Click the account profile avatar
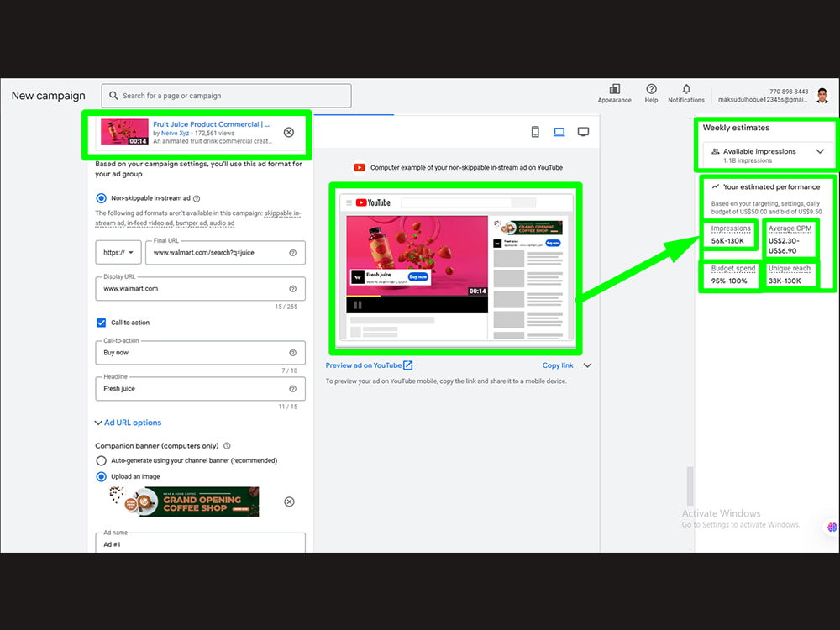Image resolution: width=840 pixels, height=630 pixels. (x=822, y=96)
